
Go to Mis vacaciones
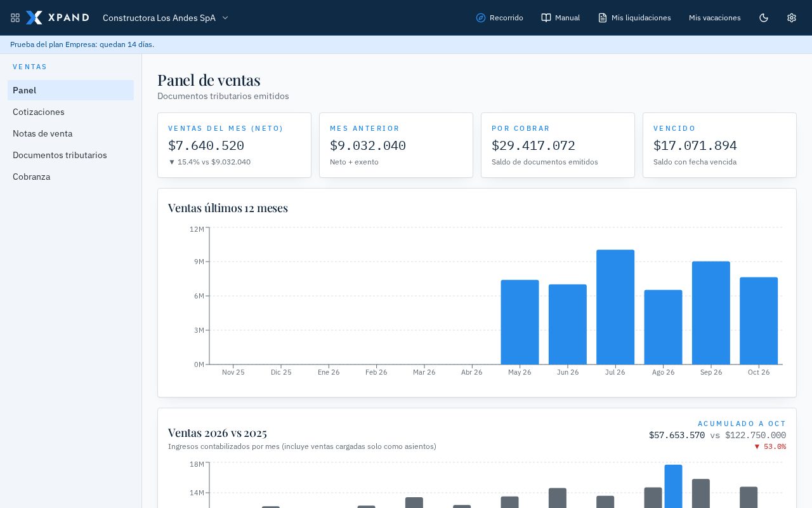pos(715,18)
